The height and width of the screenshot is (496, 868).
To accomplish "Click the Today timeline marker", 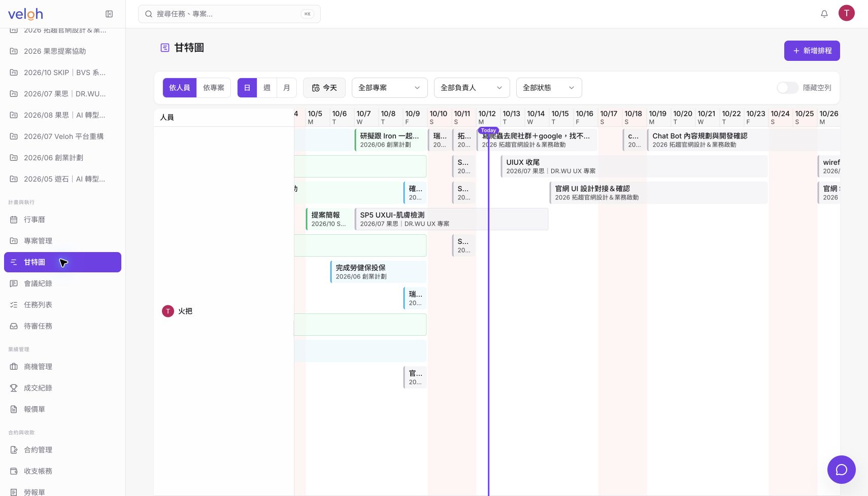I will [x=488, y=130].
